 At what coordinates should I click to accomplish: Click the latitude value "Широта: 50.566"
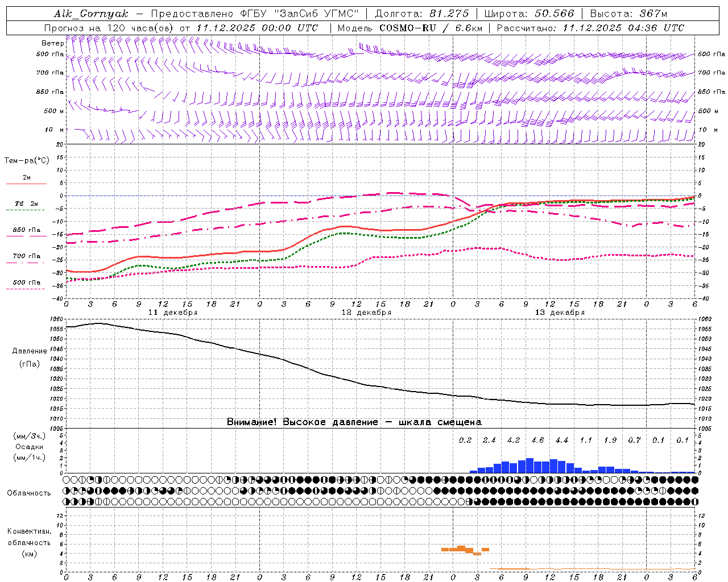click(x=529, y=14)
